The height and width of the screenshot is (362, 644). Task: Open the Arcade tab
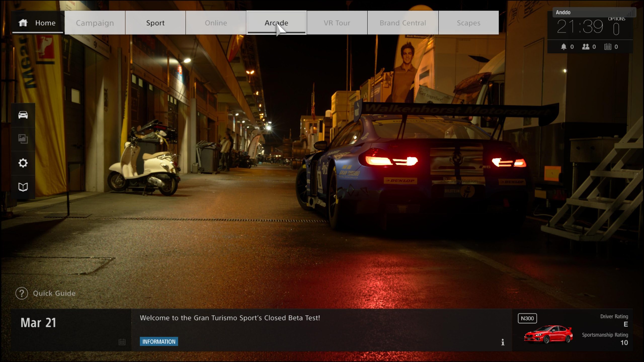[x=276, y=23]
